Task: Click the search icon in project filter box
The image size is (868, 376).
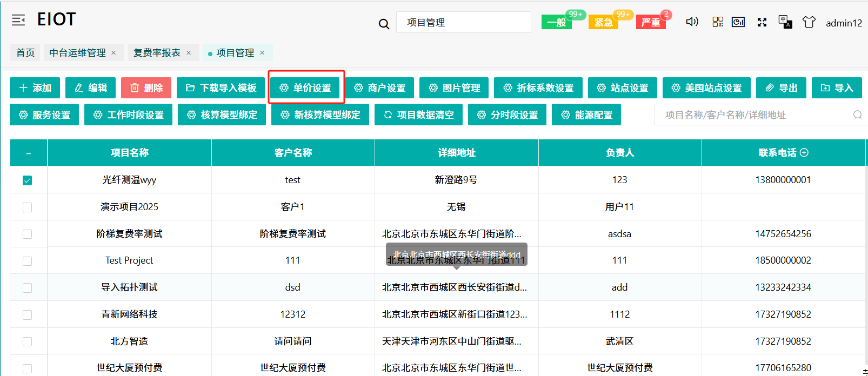Action: click(857, 115)
